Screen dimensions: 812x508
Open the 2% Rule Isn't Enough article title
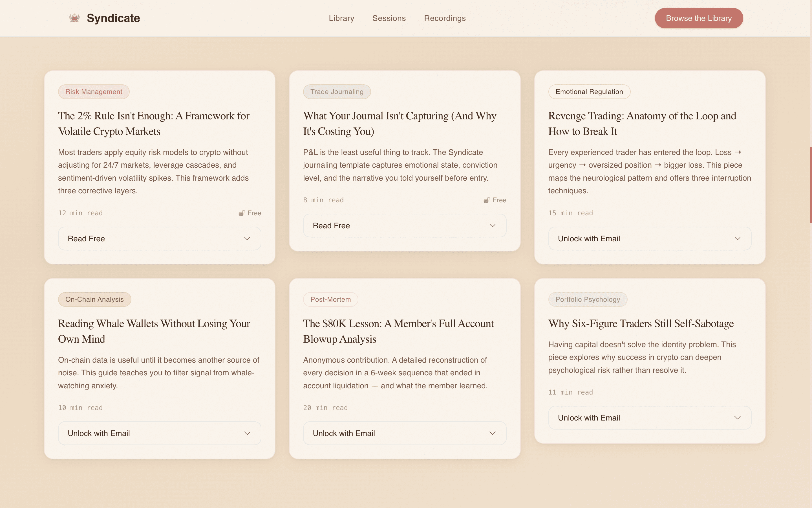[154, 124]
